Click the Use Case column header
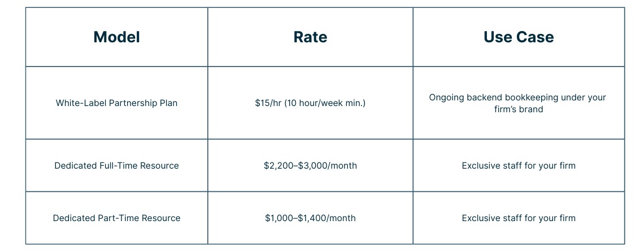The height and width of the screenshot is (251, 644). click(518, 37)
